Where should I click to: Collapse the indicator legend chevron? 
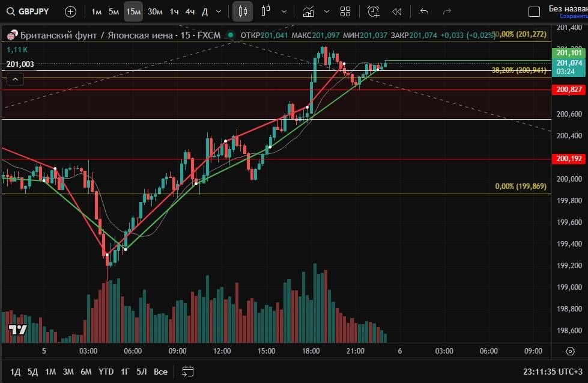click(x=15, y=78)
